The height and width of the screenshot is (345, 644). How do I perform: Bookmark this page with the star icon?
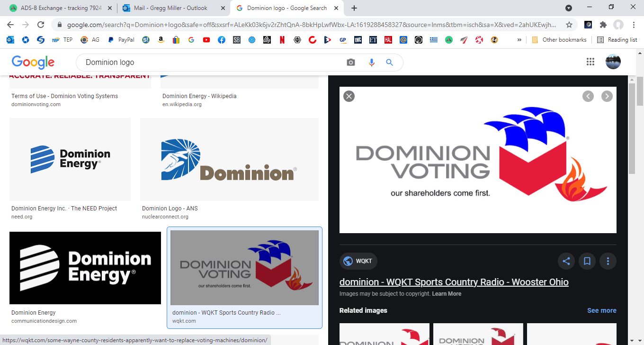[x=569, y=25]
